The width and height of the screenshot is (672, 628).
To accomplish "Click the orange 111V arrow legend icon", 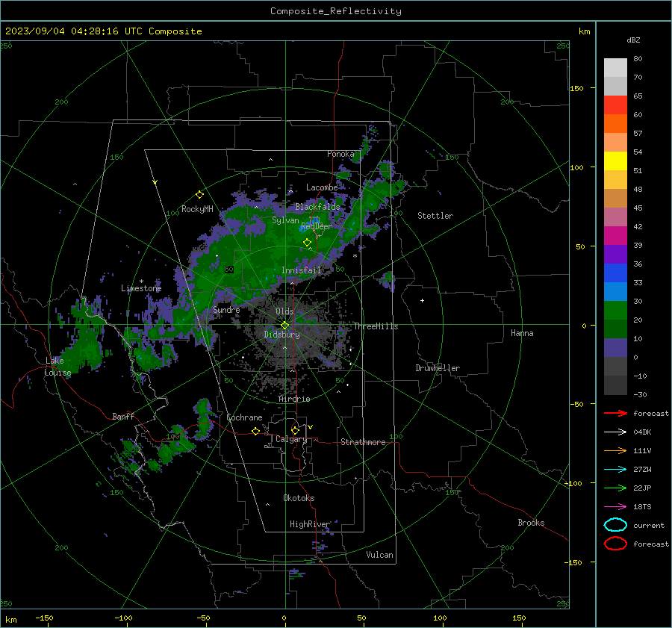I will pyautogui.click(x=615, y=450).
